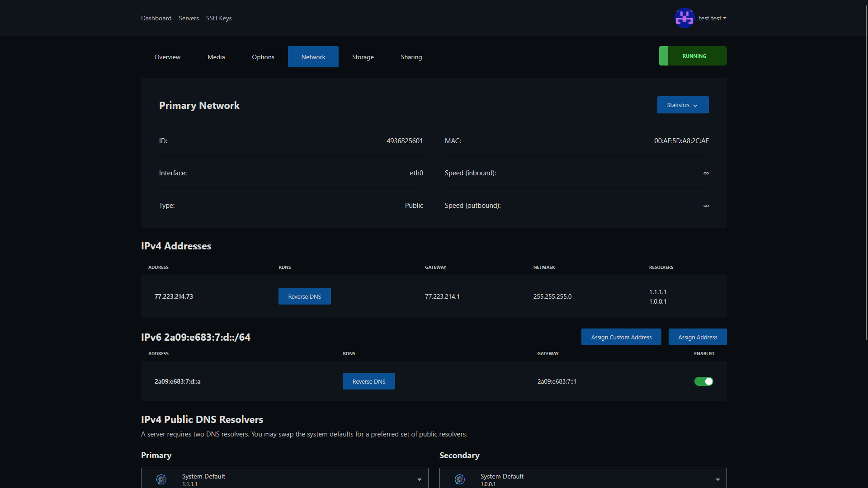The image size is (868, 488).
Task: Click the resolver 1.0.0.1 in IPv4 row
Action: [658, 301]
